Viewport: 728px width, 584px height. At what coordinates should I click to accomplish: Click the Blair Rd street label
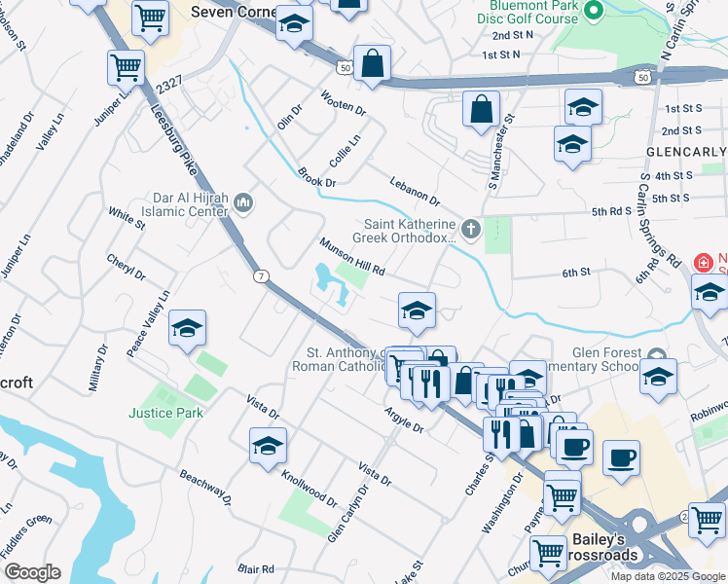point(256,568)
